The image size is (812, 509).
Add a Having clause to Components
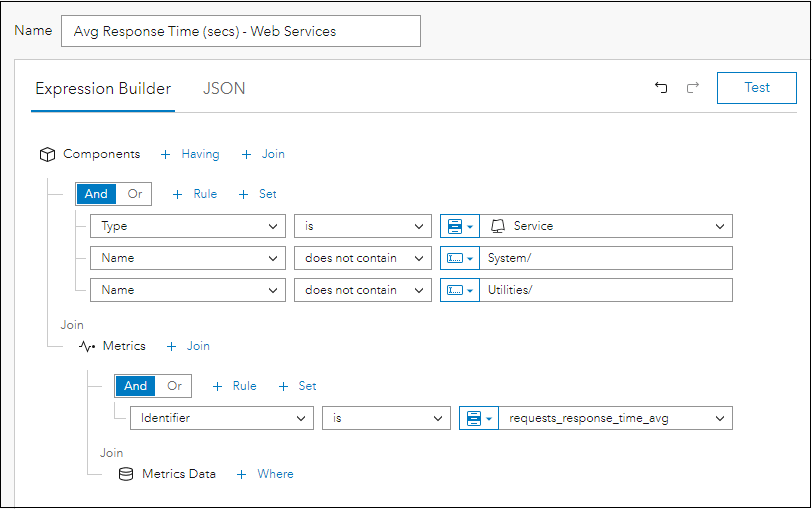point(190,154)
